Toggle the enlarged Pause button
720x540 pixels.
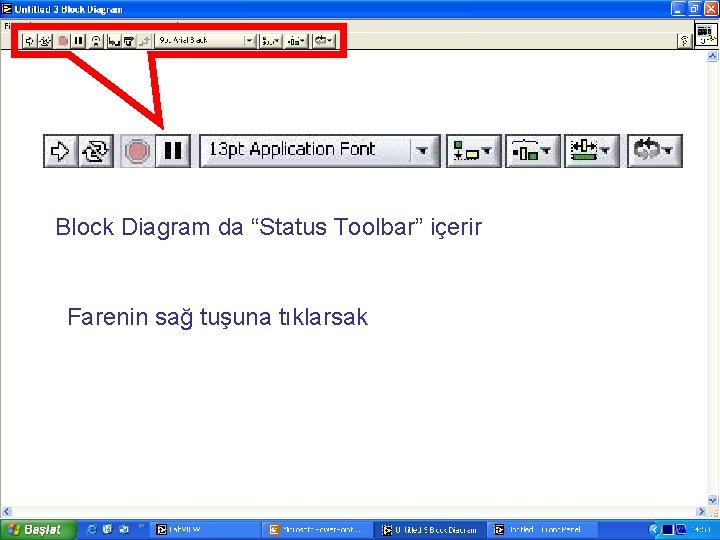click(x=173, y=151)
